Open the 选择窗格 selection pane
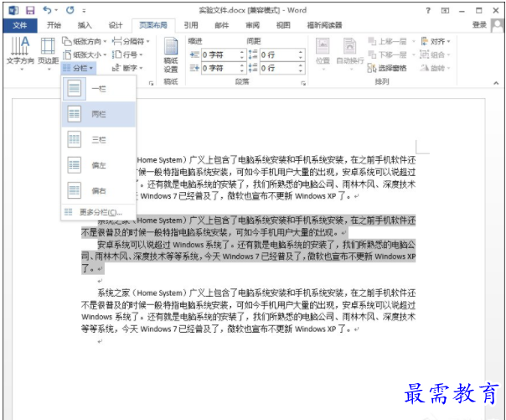Screen dimensions: 506x420 click(x=387, y=68)
